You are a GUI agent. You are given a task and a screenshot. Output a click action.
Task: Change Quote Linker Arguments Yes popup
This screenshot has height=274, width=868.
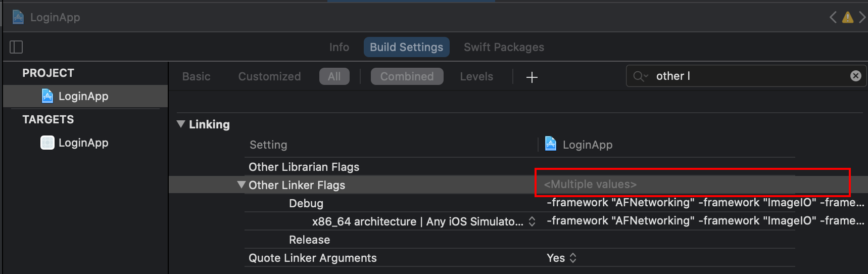561,258
